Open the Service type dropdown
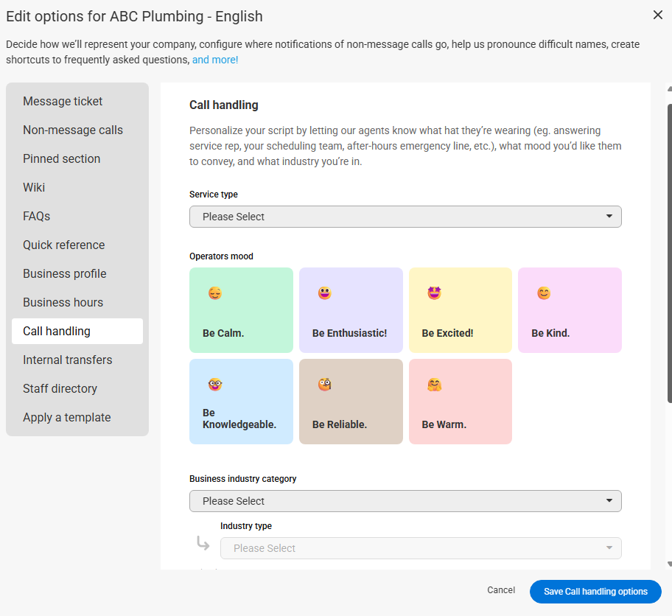Screen dimensions: 672x616 (x=405, y=217)
